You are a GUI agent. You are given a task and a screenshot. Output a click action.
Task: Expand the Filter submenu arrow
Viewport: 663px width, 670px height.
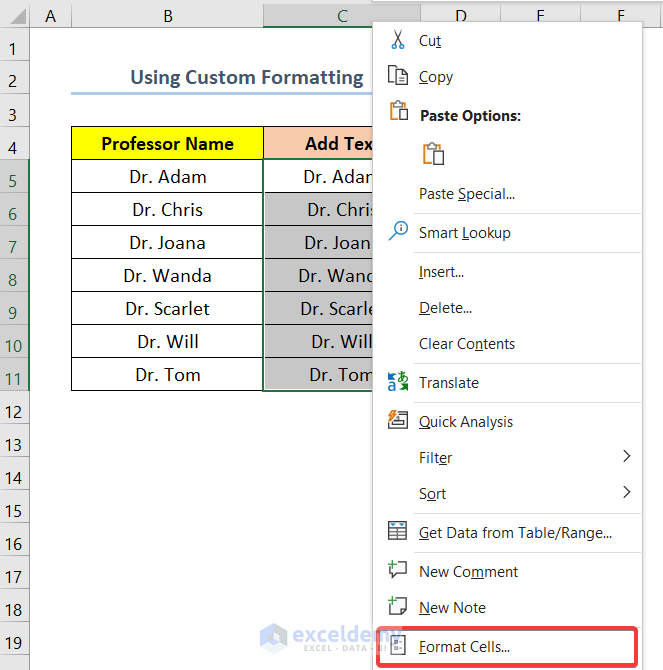[626, 456]
